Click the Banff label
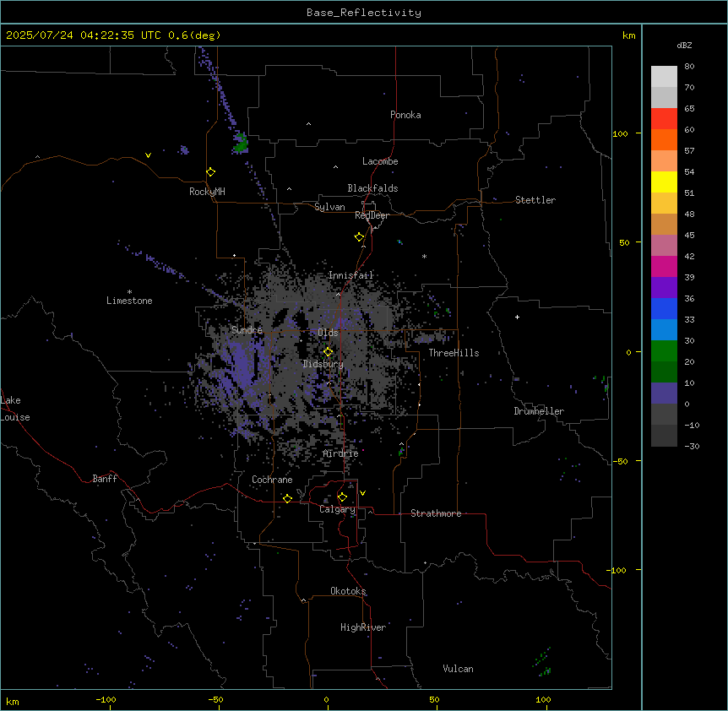This screenshot has height=711, width=728. 105,479
